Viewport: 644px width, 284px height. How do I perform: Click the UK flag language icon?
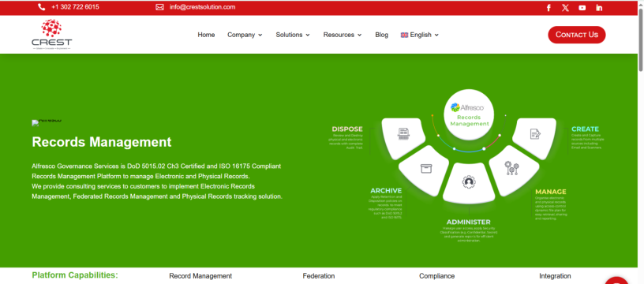tap(404, 35)
